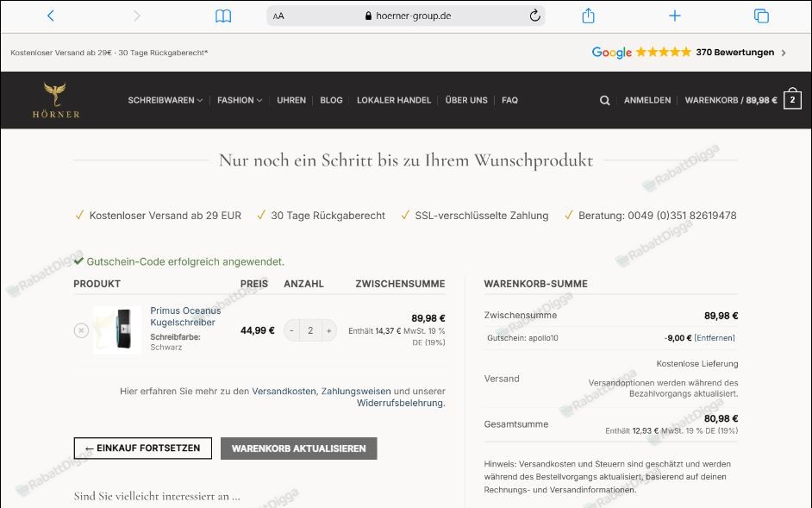The width and height of the screenshot is (812, 508).
Task: Click the Gesamtsumme value 80,98 €
Action: coord(721,418)
